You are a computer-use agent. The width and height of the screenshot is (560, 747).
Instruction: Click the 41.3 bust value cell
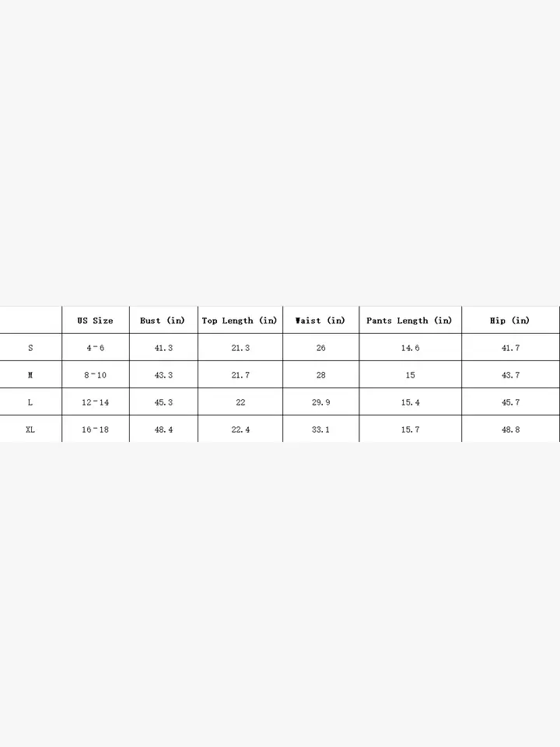pos(163,347)
